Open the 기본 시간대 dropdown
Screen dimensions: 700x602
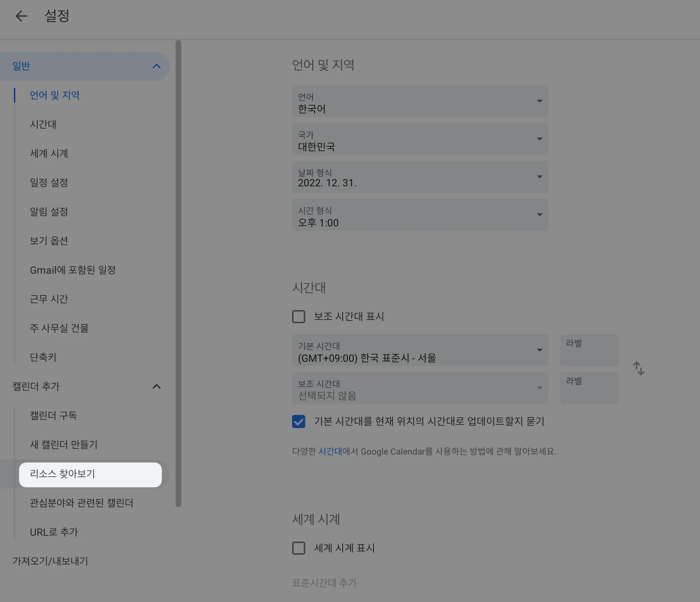click(420, 351)
